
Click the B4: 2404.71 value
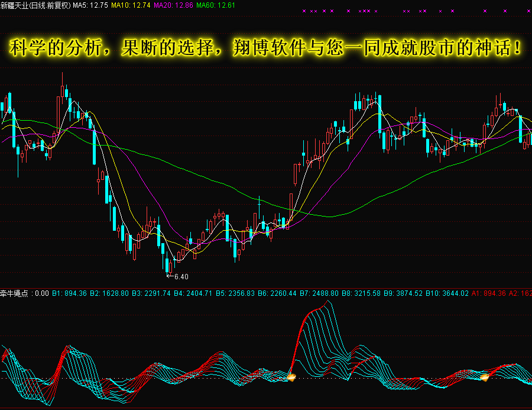[x=193, y=293]
